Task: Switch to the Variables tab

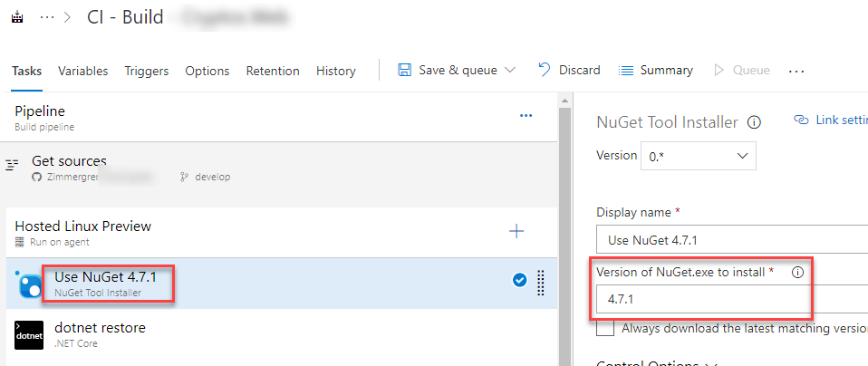Action: (x=82, y=71)
